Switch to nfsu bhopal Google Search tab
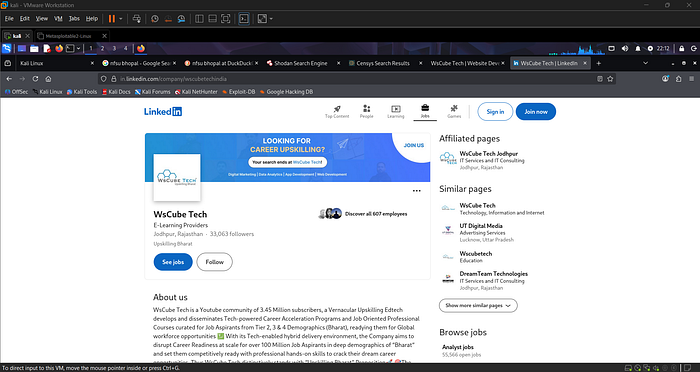 138,63
